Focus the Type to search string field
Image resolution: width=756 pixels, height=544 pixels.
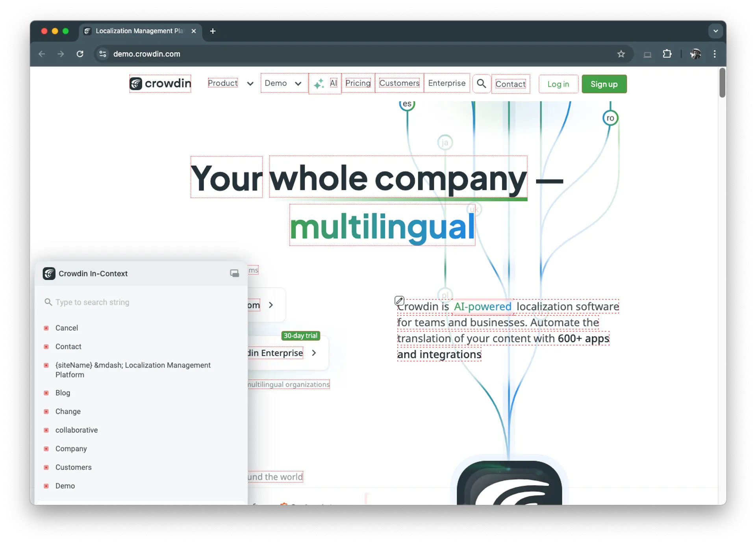pyautogui.click(x=142, y=302)
